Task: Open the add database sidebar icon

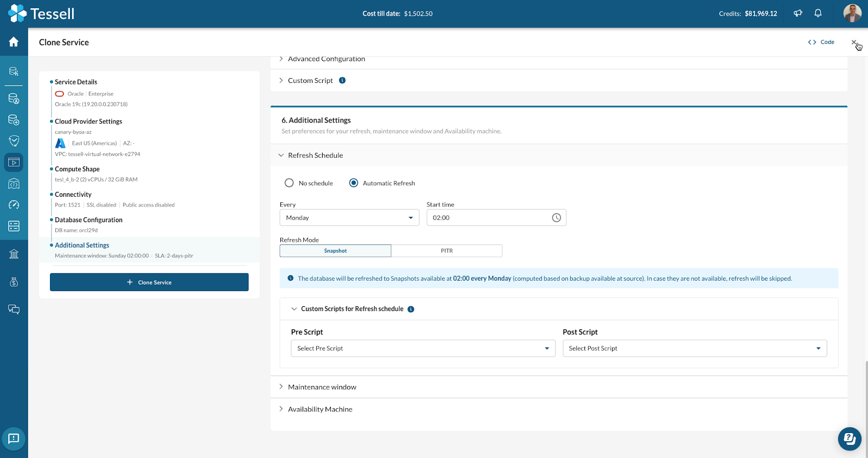Action: (14, 120)
